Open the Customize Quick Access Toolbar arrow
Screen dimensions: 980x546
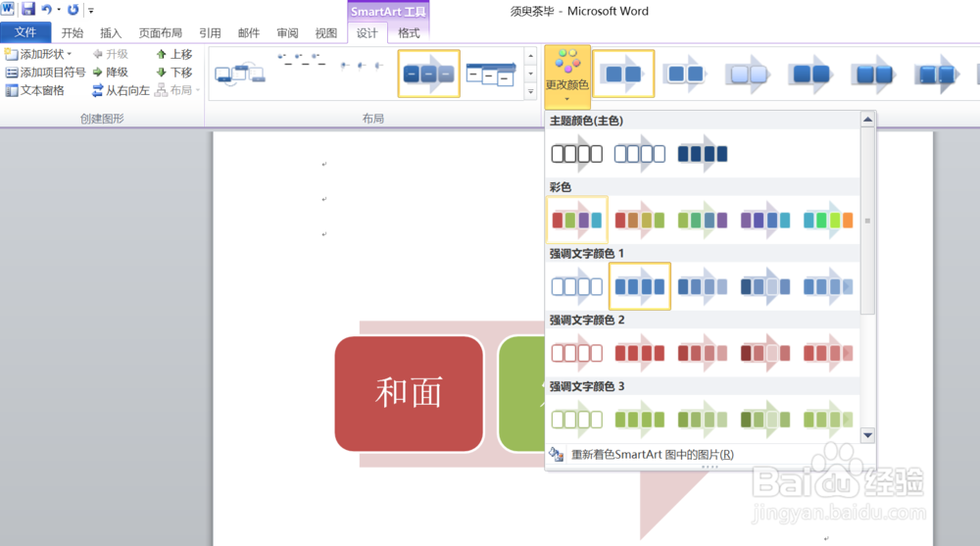pos(90,10)
